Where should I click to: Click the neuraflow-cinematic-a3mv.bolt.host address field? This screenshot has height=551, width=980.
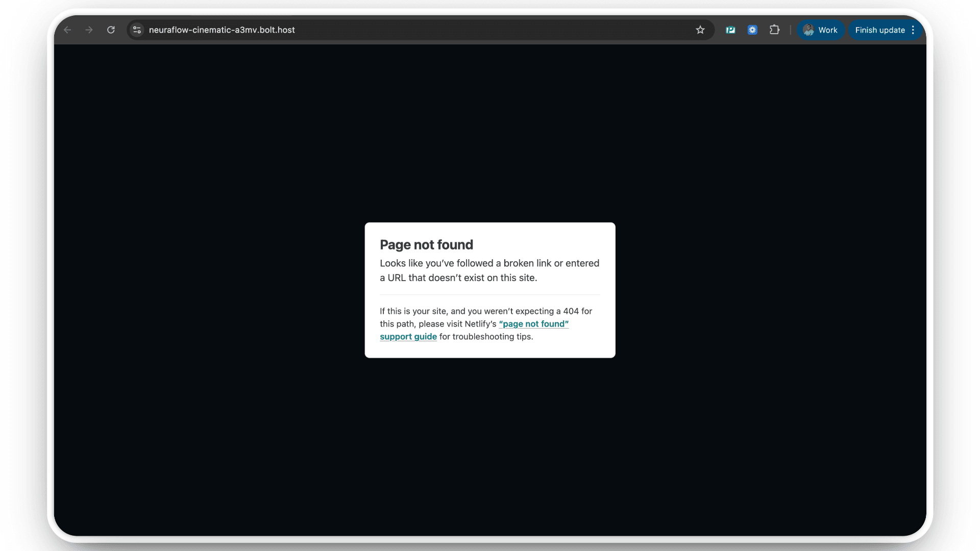(420, 30)
